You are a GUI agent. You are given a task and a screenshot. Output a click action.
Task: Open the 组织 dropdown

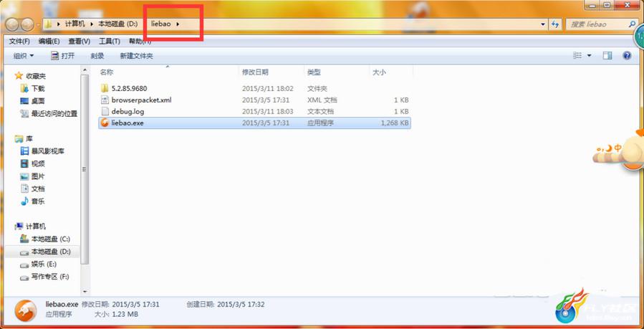click(24, 56)
